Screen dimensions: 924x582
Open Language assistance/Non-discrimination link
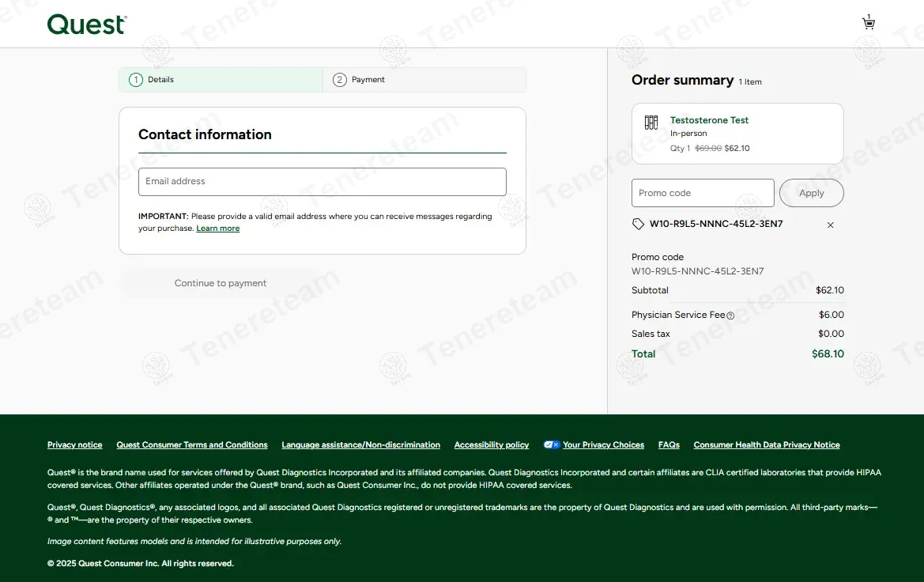360,445
